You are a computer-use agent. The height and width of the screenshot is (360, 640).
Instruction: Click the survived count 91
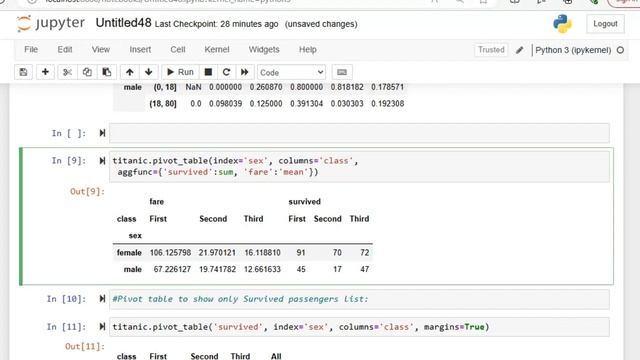(301, 253)
